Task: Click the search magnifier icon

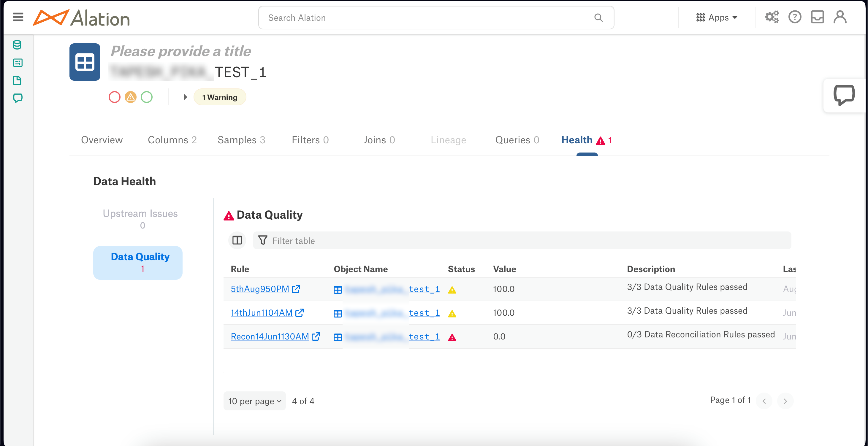Action: (x=598, y=18)
